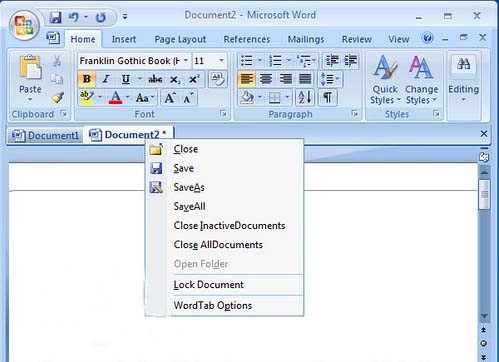Expand Customize Quick Access Toolbar arrow
This screenshot has width=499, height=362.
pos(125,16)
